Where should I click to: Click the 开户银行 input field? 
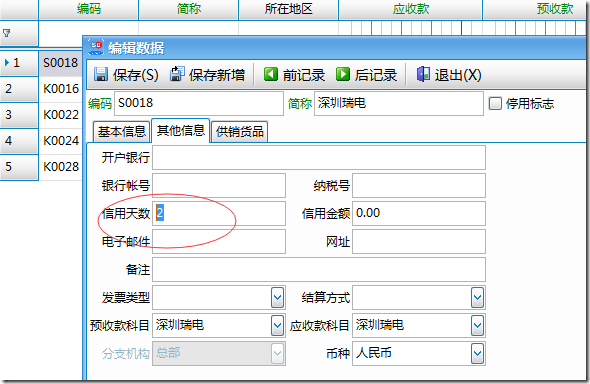pos(319,157)
